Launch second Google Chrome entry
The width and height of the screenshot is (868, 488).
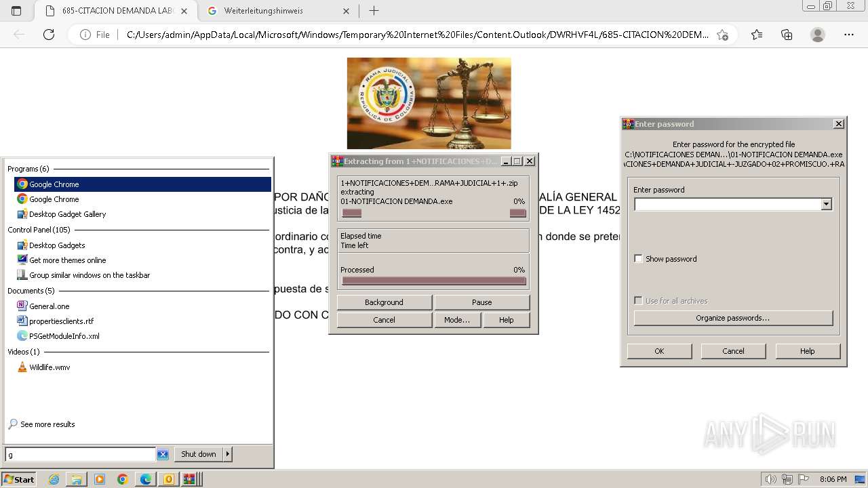[x=142, y=199]
